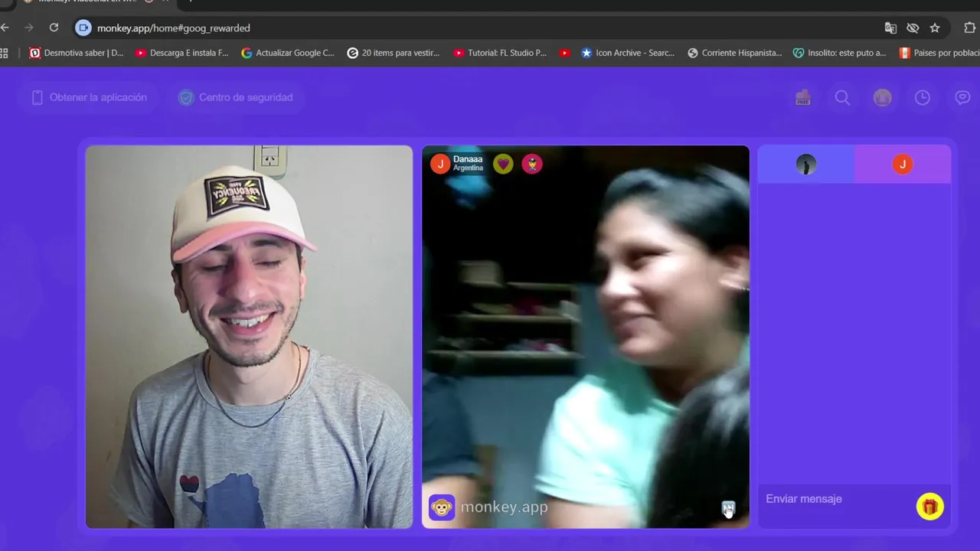Switch to my own avatar chat tab
Image resolution: width=980 pixels, height=551 pixels.
click(806, 164)
